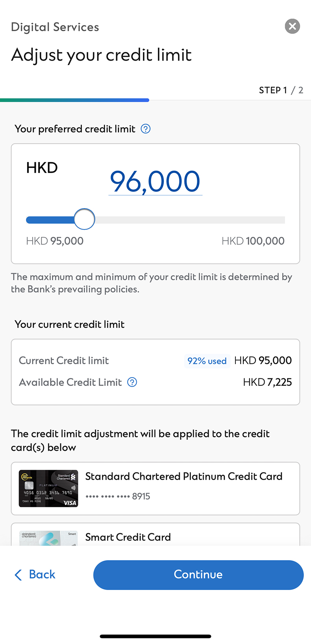The width and height of the screenshot is (311, 644).
Task: Edit the 96,000 credit limit amount
Action: pos(155,181)
